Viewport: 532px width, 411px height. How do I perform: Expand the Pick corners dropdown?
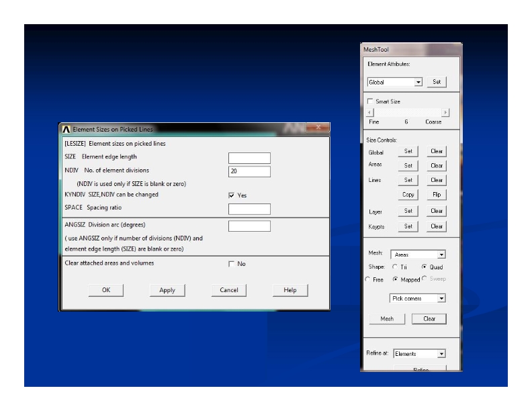coord(441,298)
